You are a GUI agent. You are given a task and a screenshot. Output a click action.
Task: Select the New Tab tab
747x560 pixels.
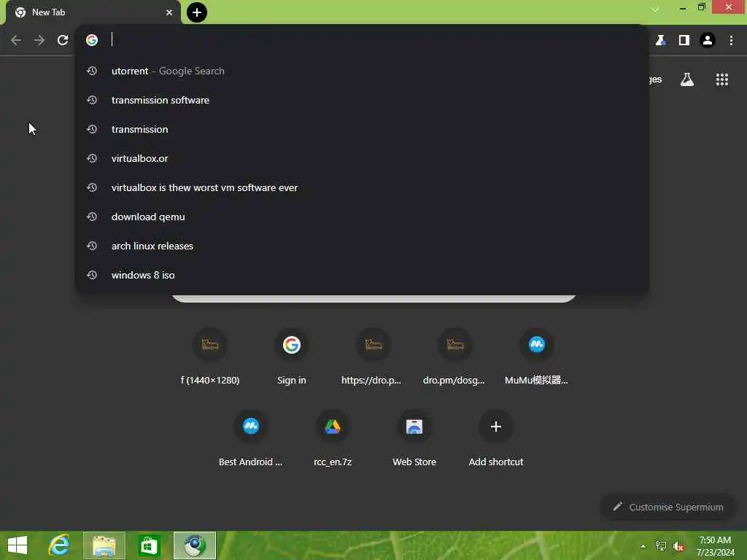(93, 12)
